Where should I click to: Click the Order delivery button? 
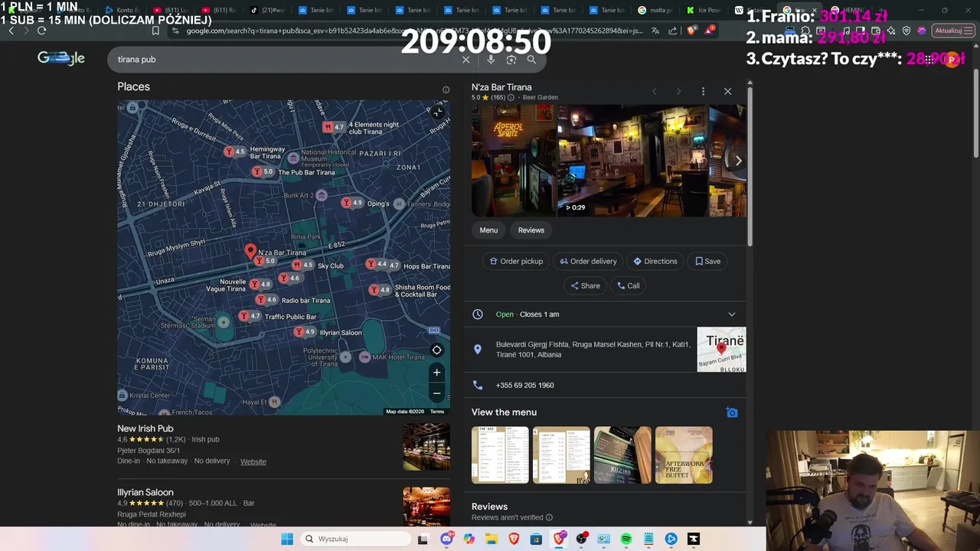(x=588, y=261)
